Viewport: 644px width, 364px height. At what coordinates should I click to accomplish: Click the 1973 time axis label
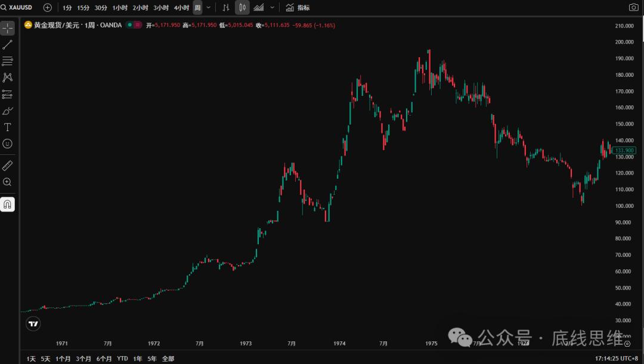click(246, 344)
